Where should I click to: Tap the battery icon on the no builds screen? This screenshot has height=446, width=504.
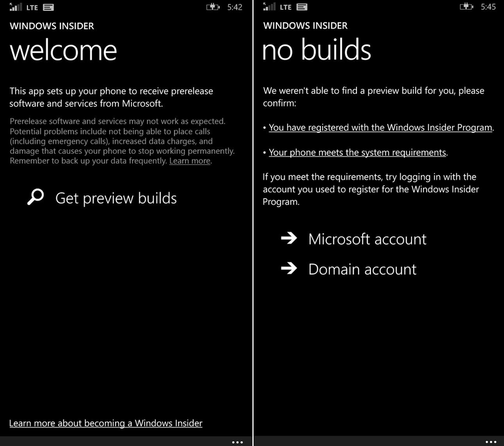click(467, 7)
